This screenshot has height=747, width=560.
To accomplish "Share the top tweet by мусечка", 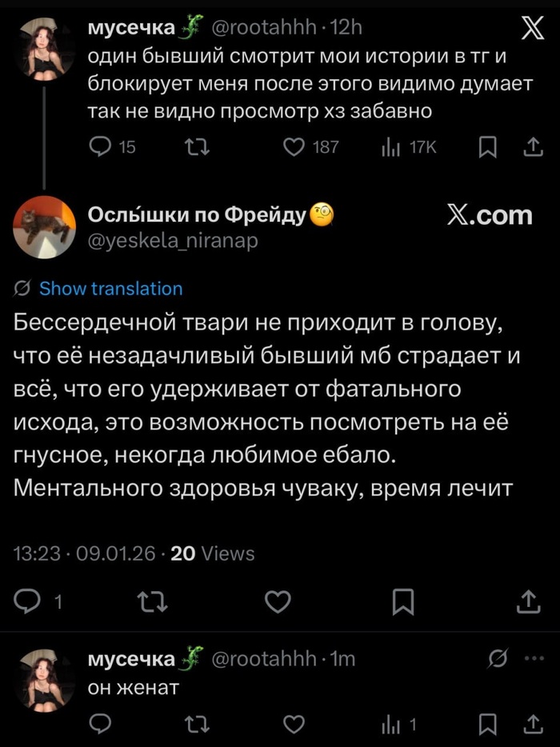I will pos(531,146).
